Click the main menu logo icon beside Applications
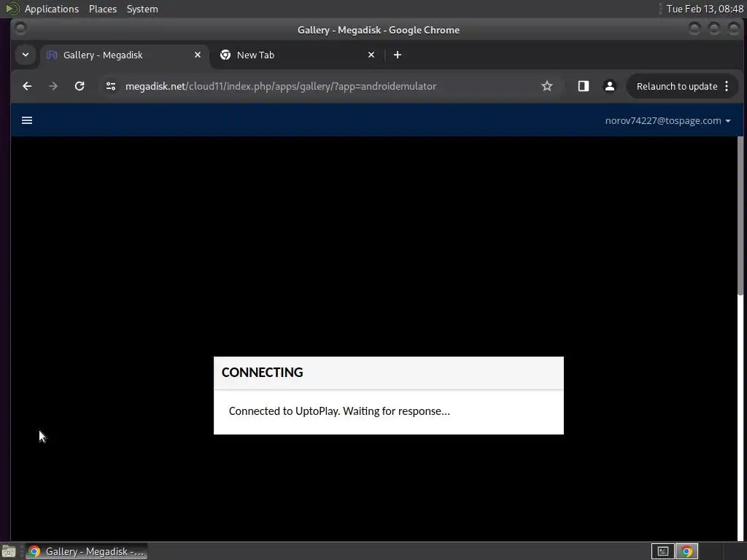The width and height of the screenshot is (747, 560). tap(12, 9)
